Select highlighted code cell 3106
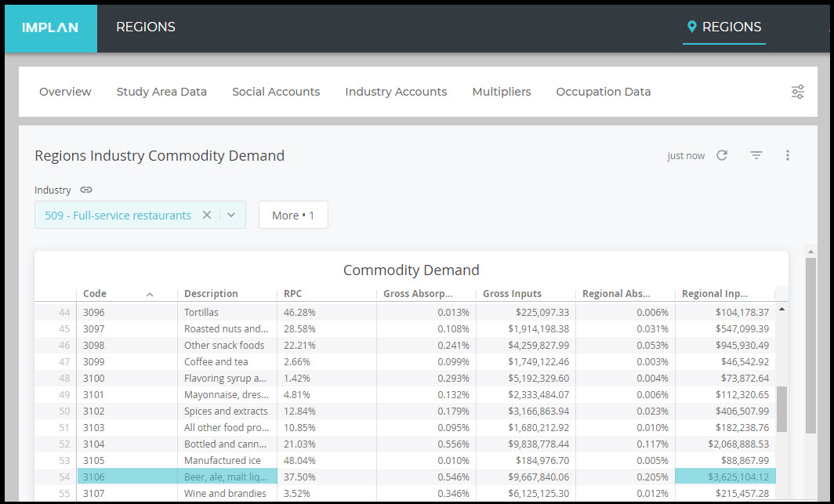 coord(127,477)
